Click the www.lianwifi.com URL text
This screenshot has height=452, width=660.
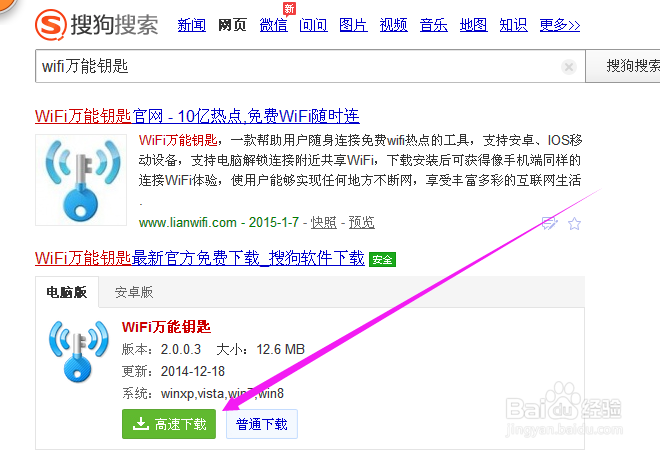[188, 222]
